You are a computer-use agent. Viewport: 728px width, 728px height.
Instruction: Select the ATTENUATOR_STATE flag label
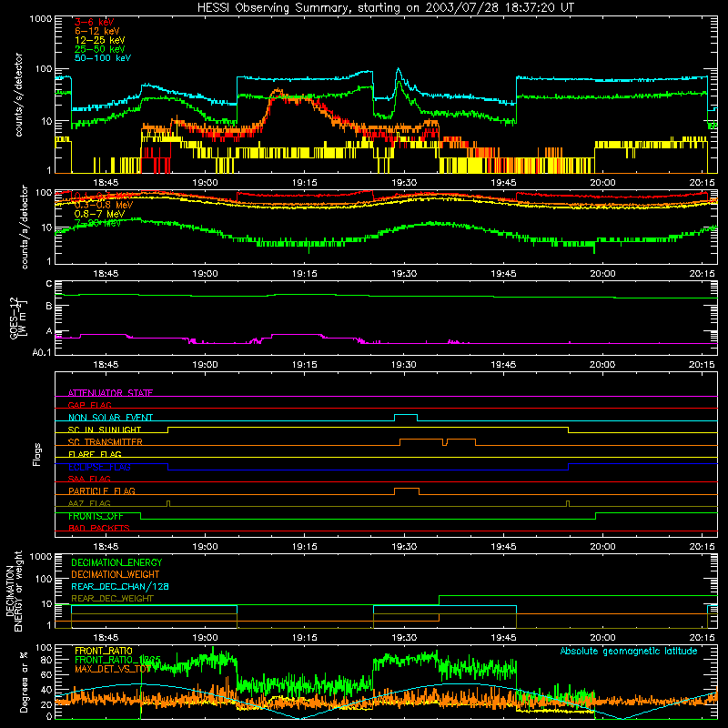[x=110, y=393]
